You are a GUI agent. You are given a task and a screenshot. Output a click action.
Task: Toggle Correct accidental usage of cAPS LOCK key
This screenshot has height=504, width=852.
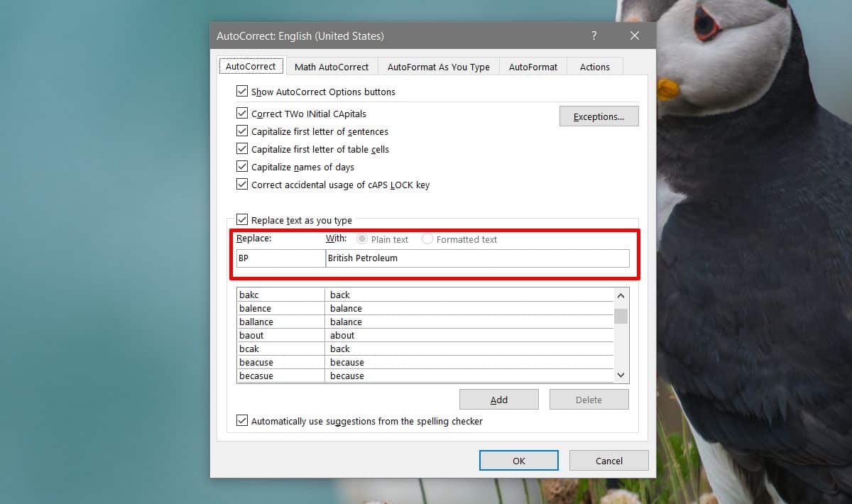(x=242, y=185)
